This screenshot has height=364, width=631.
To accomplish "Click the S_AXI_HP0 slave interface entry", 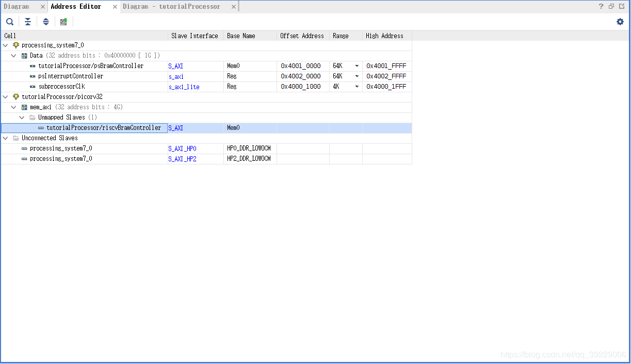I will (182, 148).
